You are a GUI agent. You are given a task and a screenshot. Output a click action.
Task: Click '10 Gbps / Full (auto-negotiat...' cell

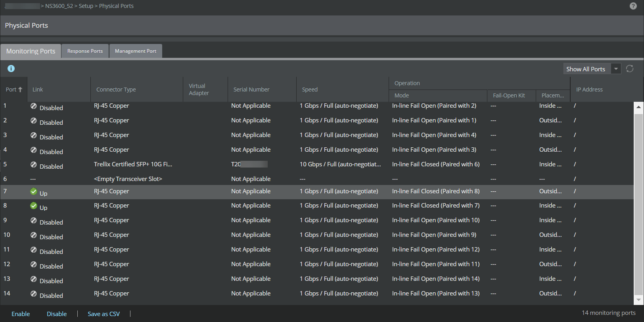pos(340,164)
